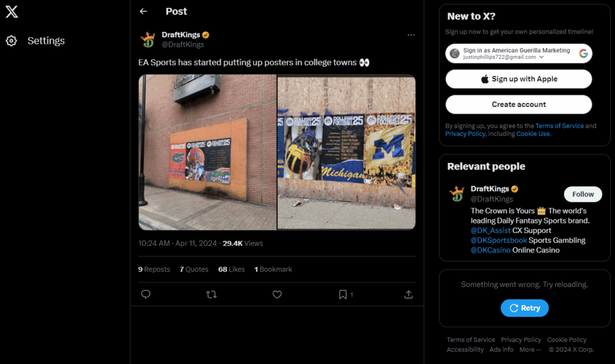Expand the Google account sign-in chevron

click(x=541, y=57)
